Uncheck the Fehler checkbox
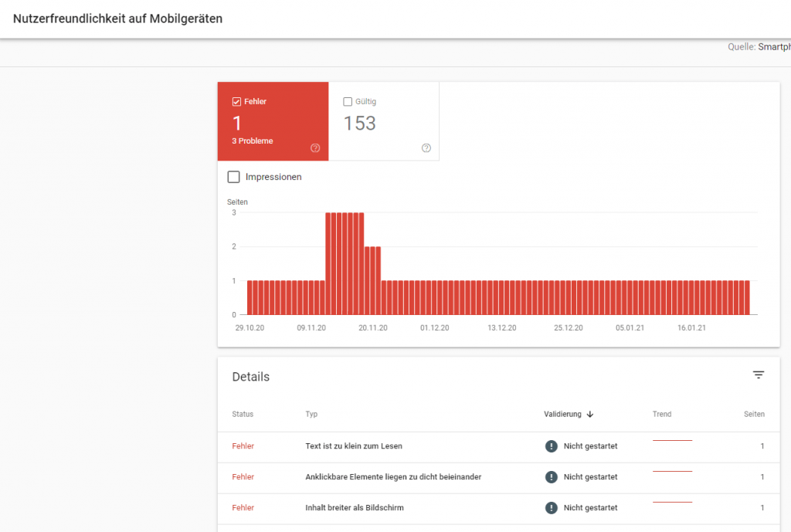791x532 pixels. pyautogui.click(x=236, y=102)
